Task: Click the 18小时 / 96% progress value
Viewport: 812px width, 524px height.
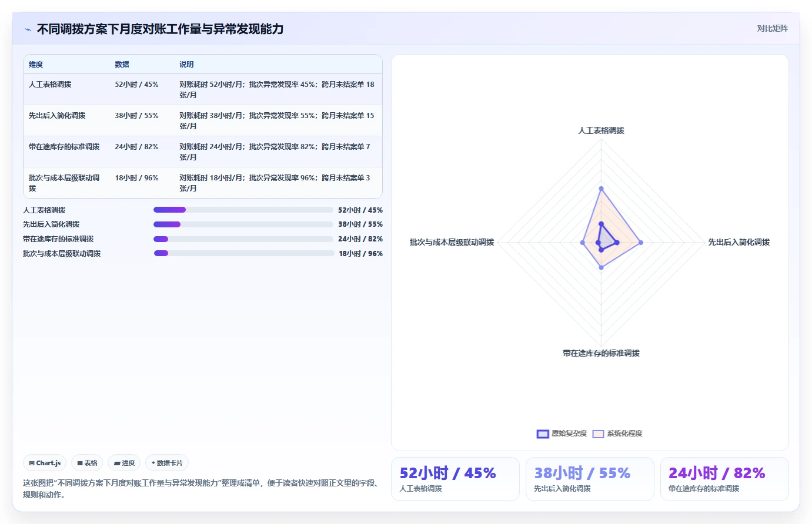Action: click(x=360, y=254)
